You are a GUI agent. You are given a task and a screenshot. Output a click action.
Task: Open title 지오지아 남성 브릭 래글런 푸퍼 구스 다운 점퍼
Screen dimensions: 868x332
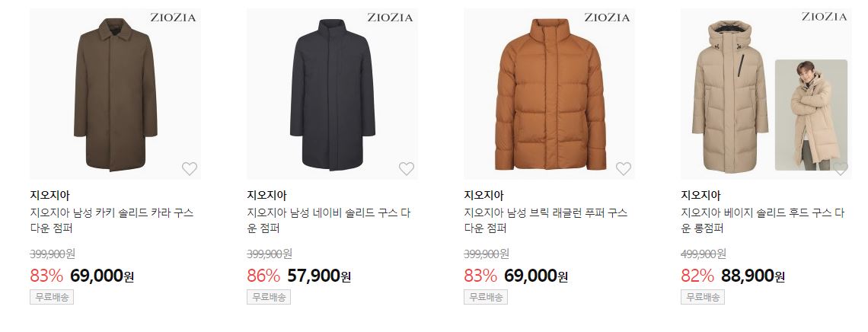click(x=546, y=220)
